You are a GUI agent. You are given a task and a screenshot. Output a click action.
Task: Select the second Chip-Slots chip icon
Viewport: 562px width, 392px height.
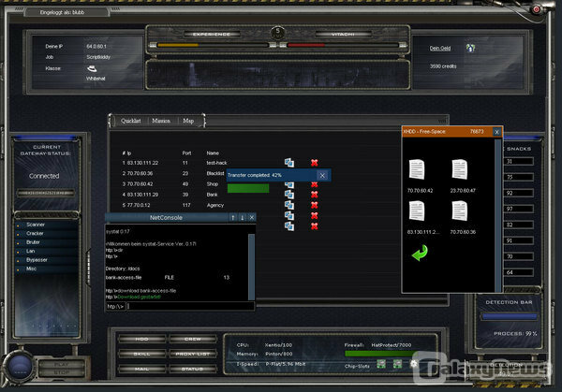click(x=397, y=364)
